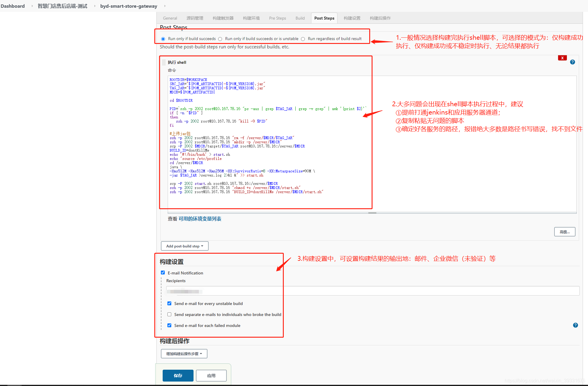This screenshot has height=386, width=588.
Task: Toggle Send e-mail for every unstable build
Action: tap(169, 304)
